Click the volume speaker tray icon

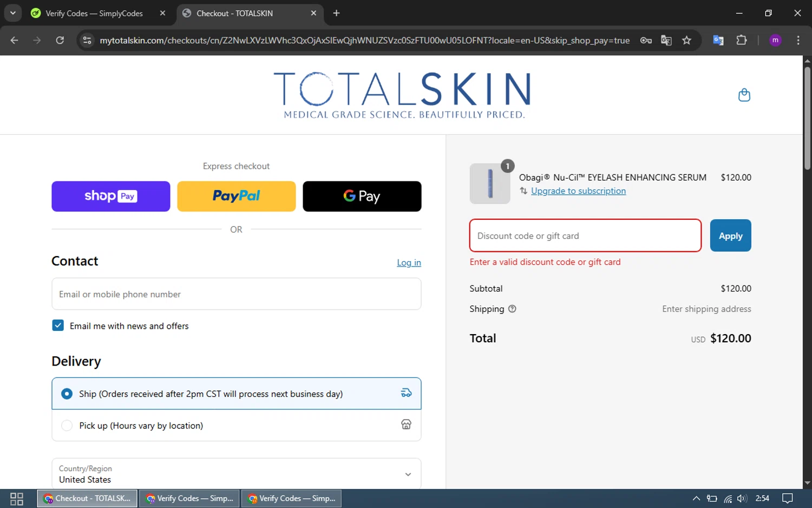click(x=742, y=499)
